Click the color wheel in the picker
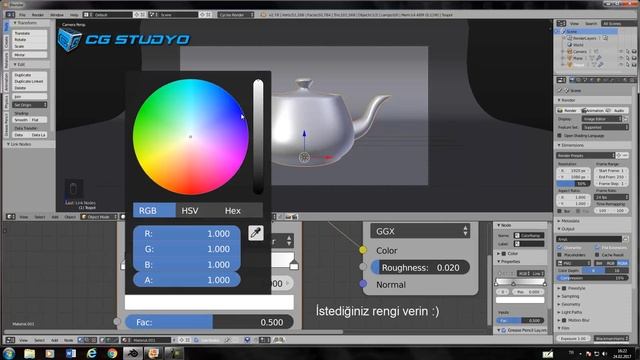The width and height of the screenshot is (640, 360). 191,137
